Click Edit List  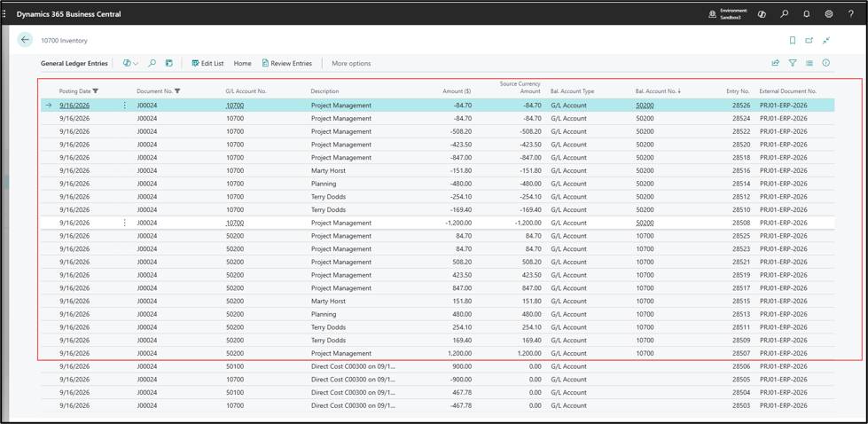click(207, 64)
